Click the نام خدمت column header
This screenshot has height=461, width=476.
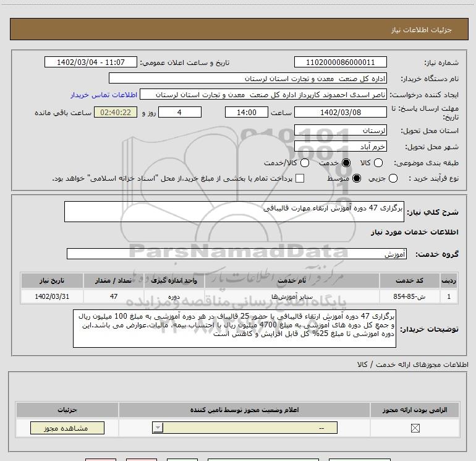coord(292,280)
